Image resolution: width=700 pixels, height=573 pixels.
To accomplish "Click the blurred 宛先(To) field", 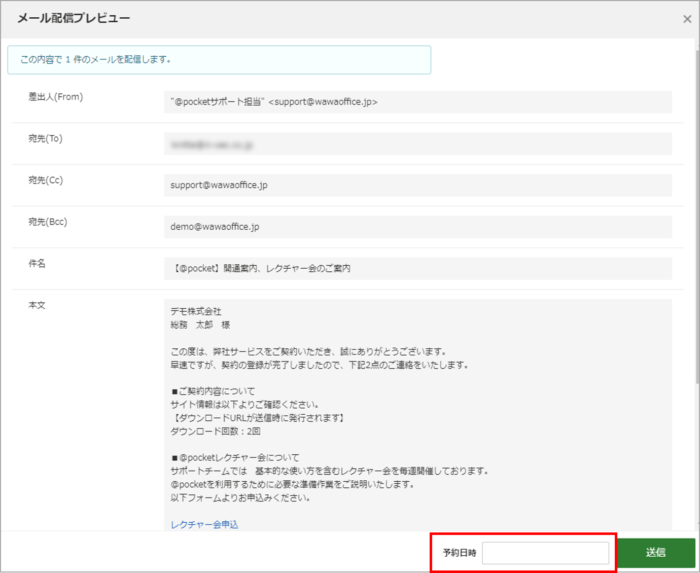I will (x=418, y=144).
